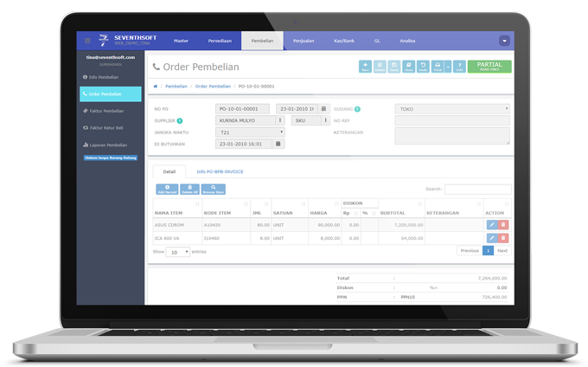The width and height of the screenshot is (588, 367).
Task: Expand the Print options arrow
Action: [448, 66]
